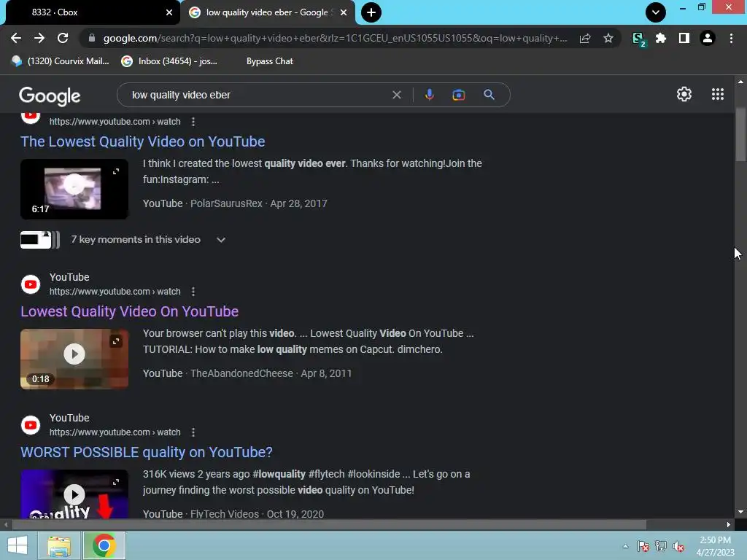Open the Google apps grid
This screenshot has height=560, width=747.
point(718,94)
